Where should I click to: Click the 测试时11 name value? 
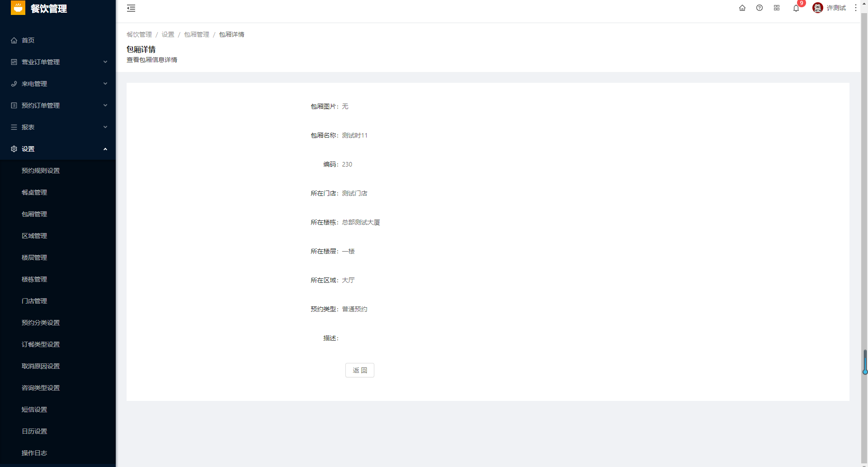tap(355, 135)
